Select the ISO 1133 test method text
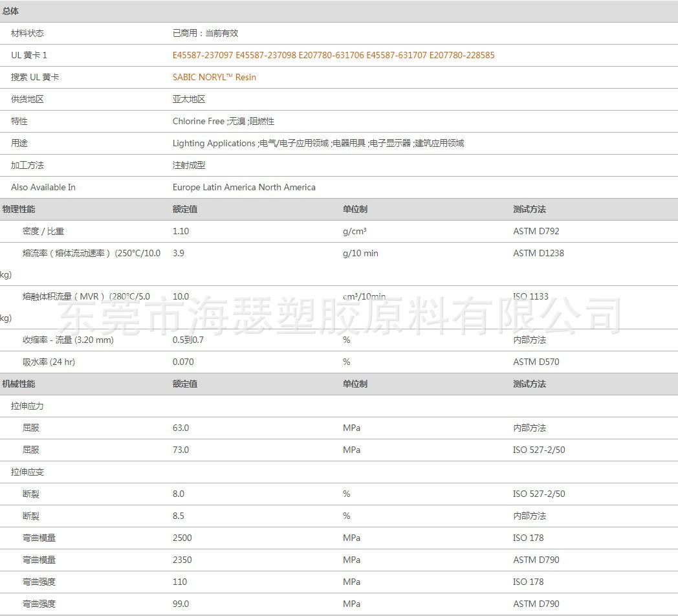678x616 pixels. 530,297
